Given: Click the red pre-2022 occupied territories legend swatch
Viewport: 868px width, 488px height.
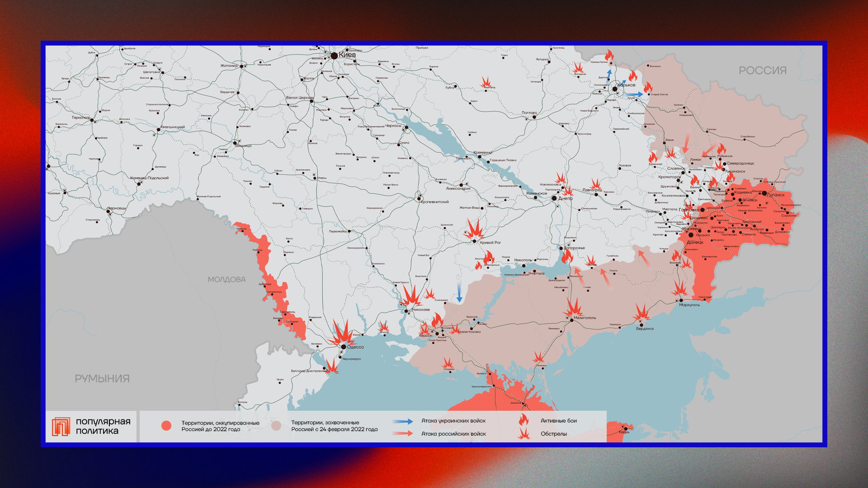Looking at the screenshot, I should coord(166,426).
